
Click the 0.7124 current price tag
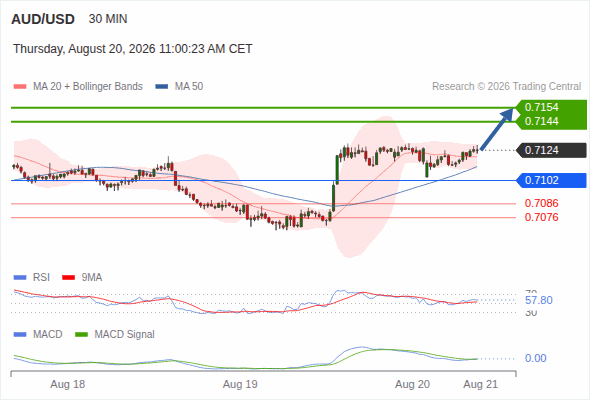tap(551, 150)
